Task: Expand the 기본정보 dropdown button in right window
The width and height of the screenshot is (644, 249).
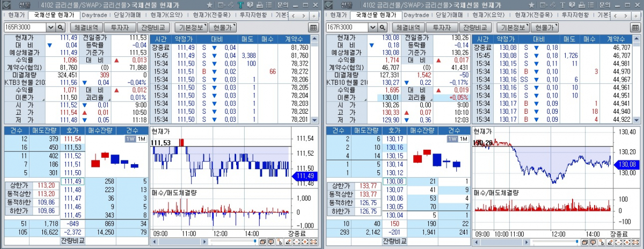Action: coord(512,27)
